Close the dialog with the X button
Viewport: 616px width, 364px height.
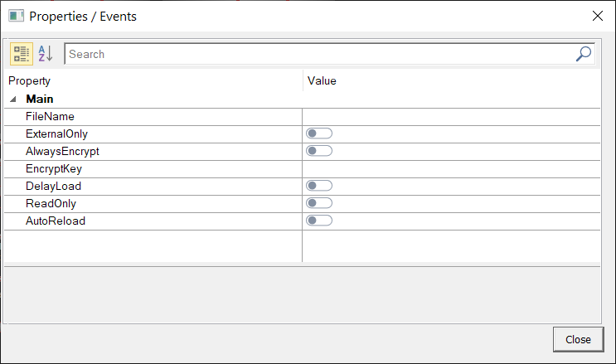pos(598,16)
